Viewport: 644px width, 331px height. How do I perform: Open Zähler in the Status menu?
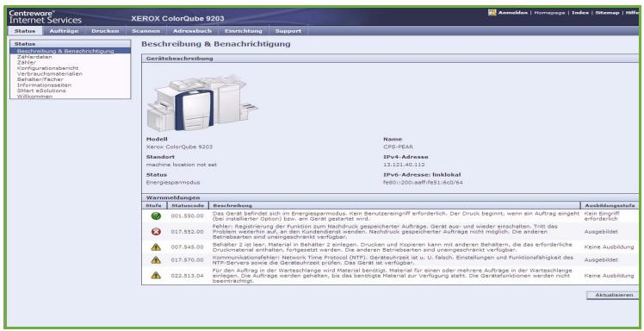pyautogui.click(x=27, y=63)
